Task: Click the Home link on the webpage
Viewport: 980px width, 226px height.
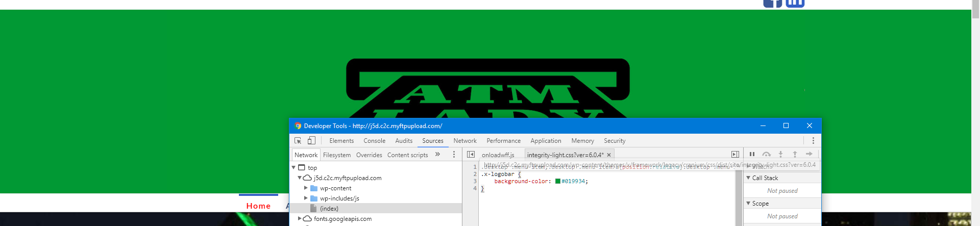Action: (x=258, y=206)
